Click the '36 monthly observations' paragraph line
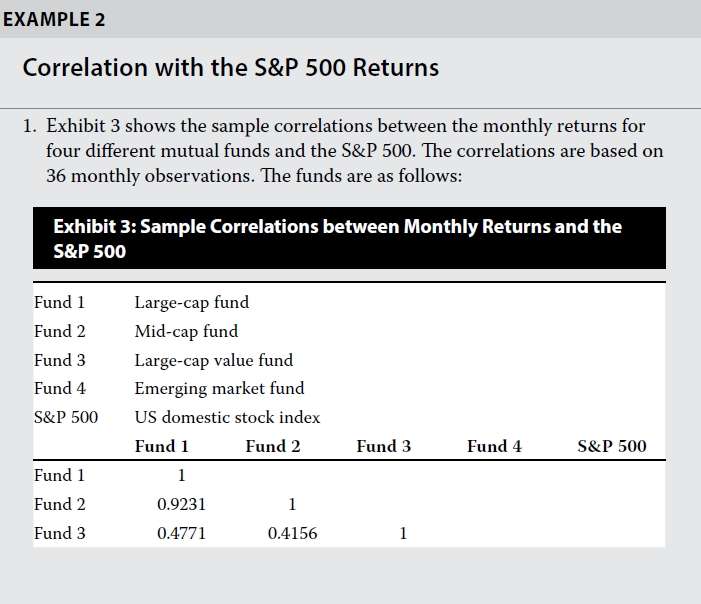The height and width of the screenshot is (604, 701). point(254,176)
